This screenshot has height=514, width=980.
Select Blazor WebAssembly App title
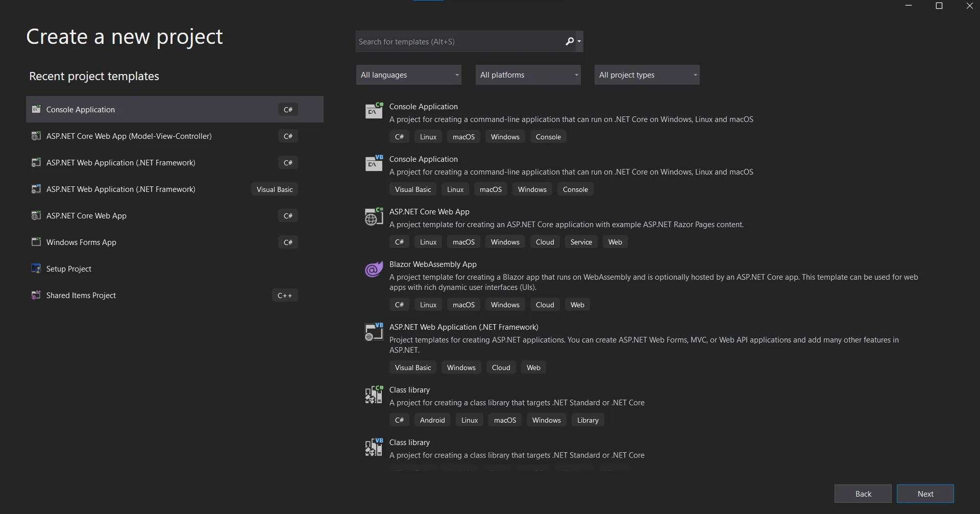[433, 264]
